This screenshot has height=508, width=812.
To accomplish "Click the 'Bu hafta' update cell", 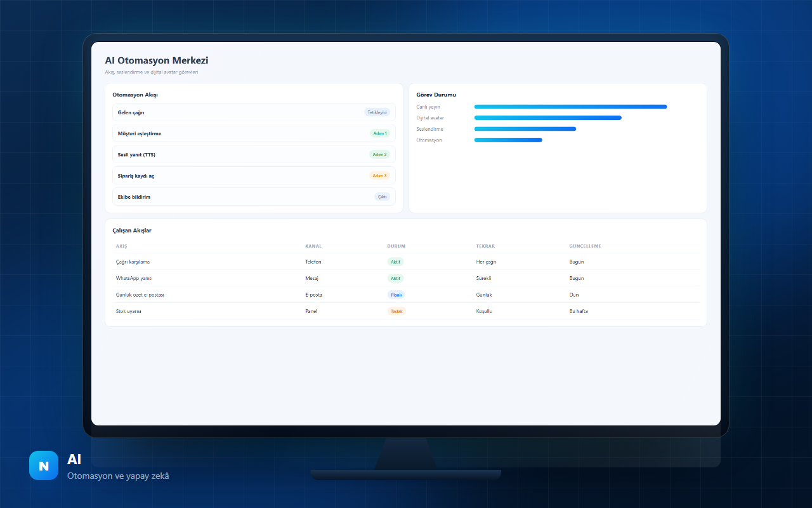I will point(579,311).
